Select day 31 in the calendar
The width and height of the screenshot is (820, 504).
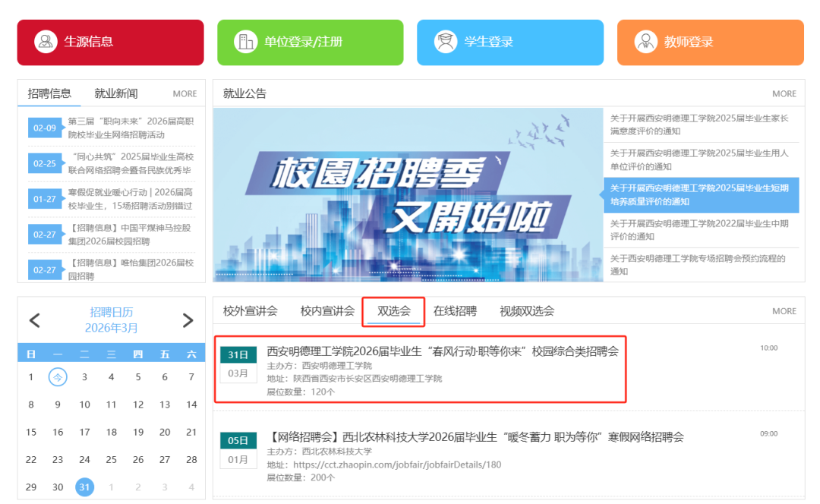coord(84,487)
